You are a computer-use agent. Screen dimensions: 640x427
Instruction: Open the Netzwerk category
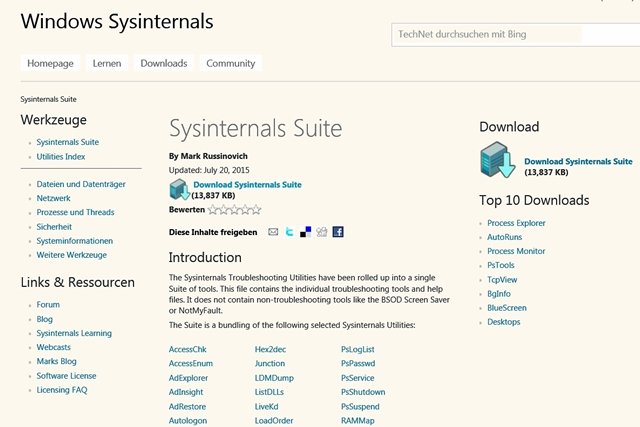click(x=53, y=198)
